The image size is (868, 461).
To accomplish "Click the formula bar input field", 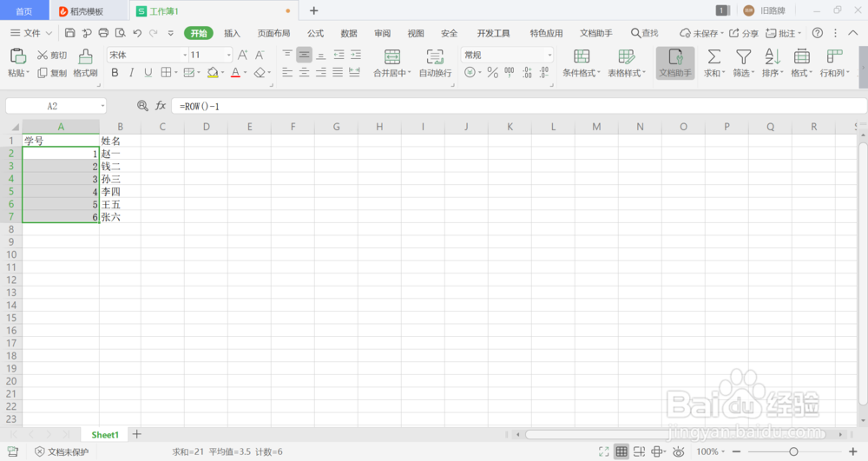I will coord(519,106).
